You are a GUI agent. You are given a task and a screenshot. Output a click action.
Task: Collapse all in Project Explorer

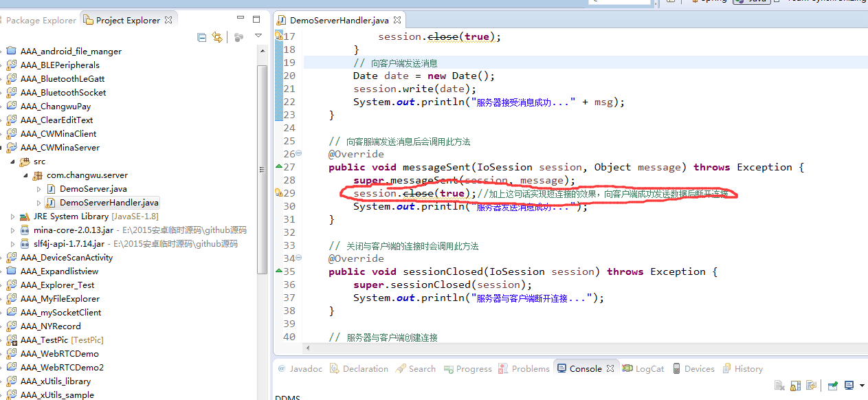coord(202,37)
